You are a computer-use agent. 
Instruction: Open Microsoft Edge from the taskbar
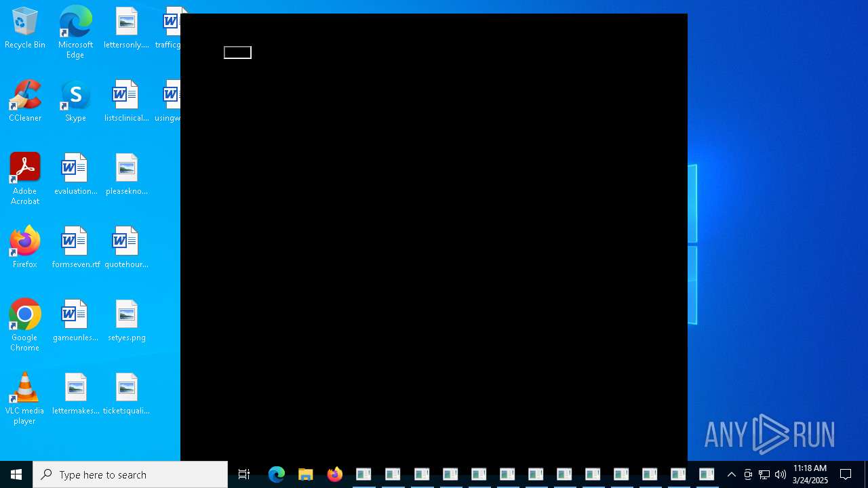277,474
